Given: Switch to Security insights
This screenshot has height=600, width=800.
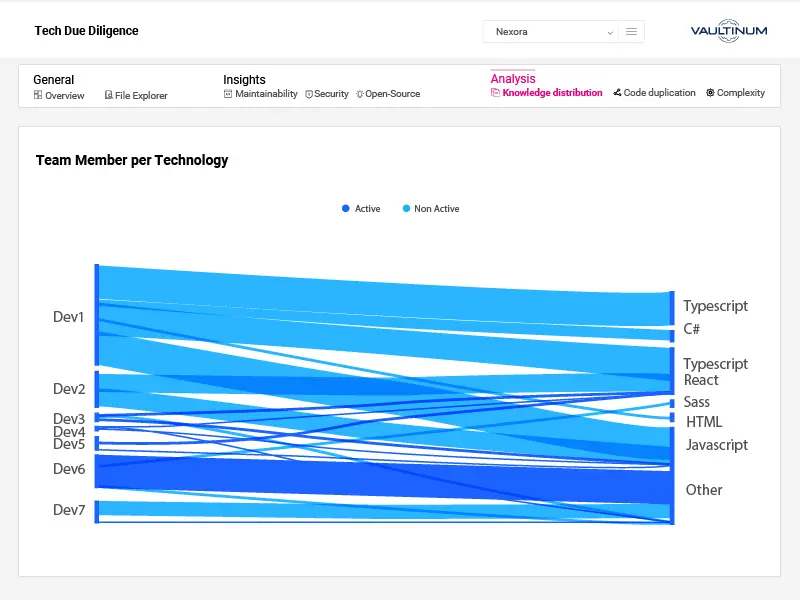Looking at the screenshot, I should pos(327,94).
